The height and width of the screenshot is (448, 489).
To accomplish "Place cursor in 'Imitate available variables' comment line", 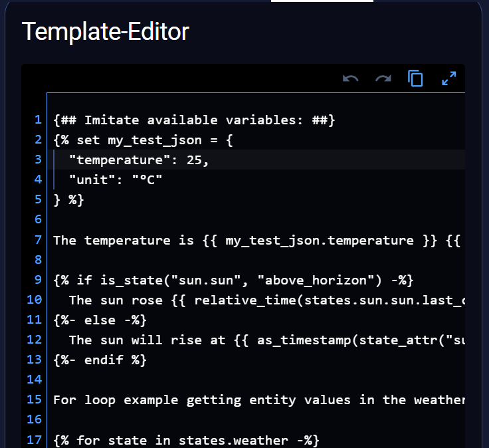I will point(193,120).
